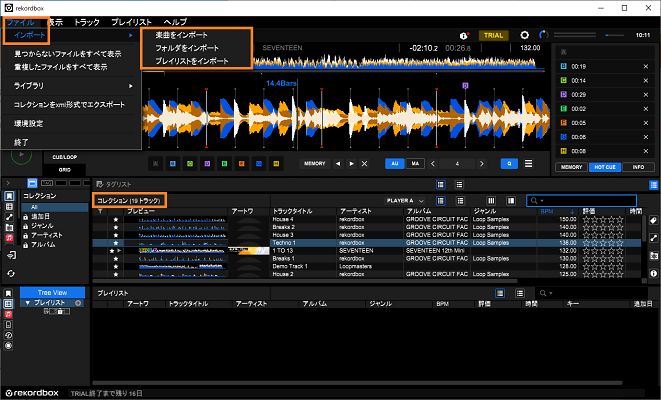Open the プレイリスト menu in menu bar
661x400 pixels.
pos(131,22)
